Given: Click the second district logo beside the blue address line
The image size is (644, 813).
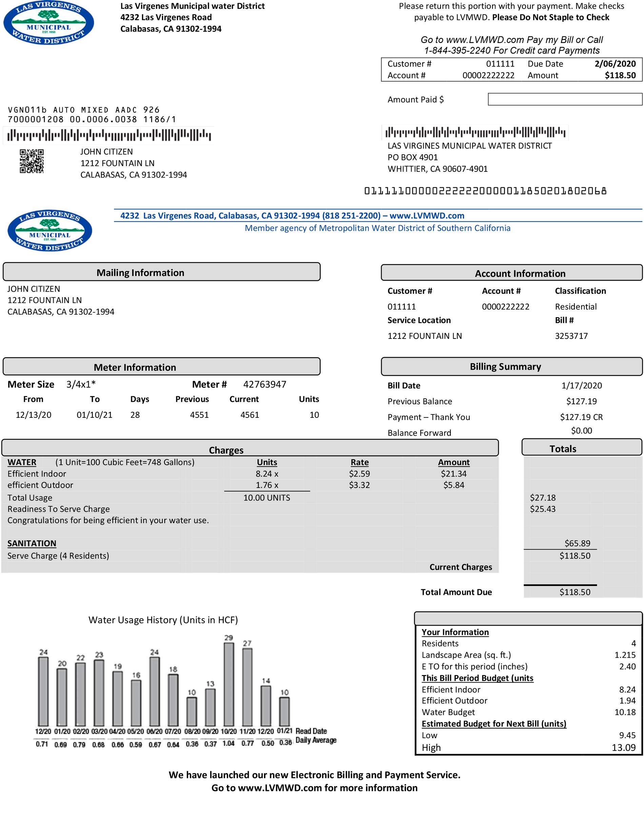Looking at the screenshot, I should click(x=50, y=230).
